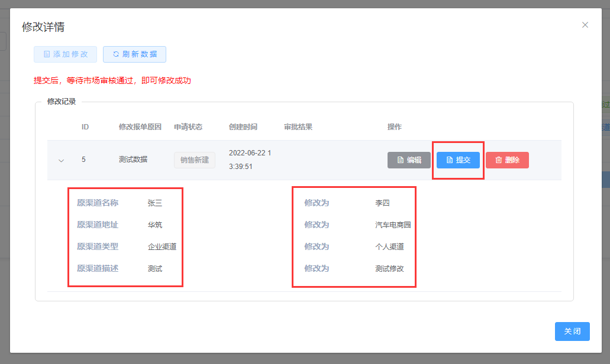
Task: Click the ID column header
Action: (85, 127)
